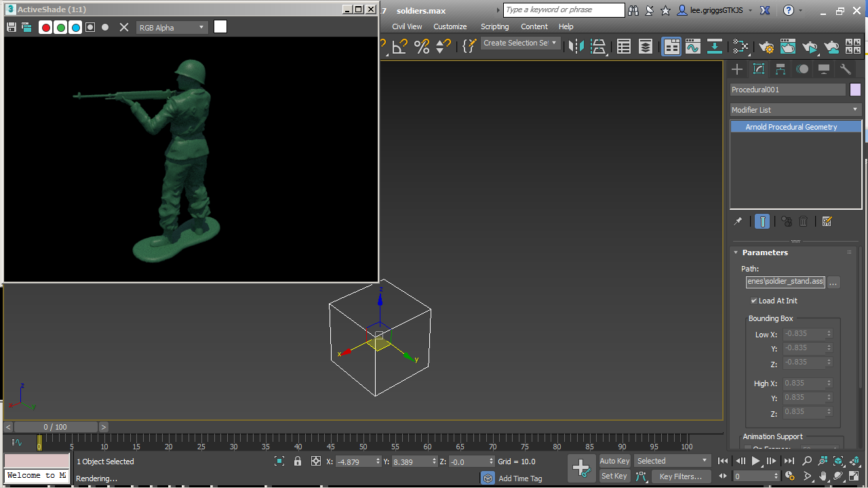Toggle the selection lock icon
Viewport: 868px width, 488px height.
(297, 461)
